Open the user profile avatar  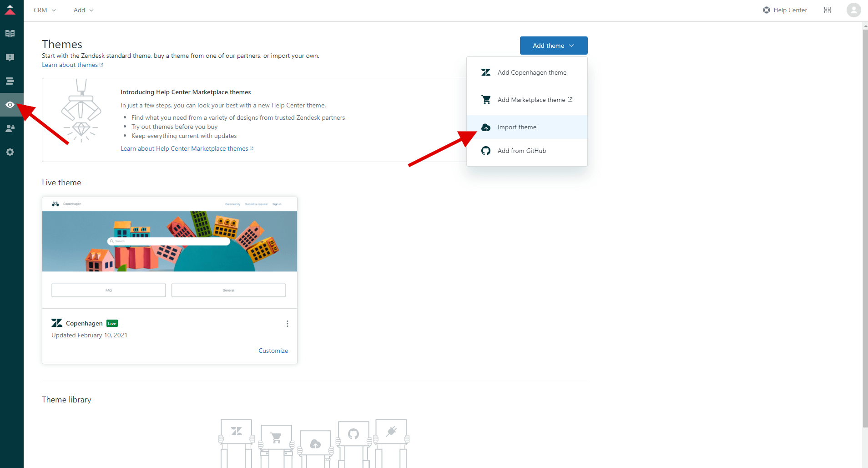(x=854, y=10)
